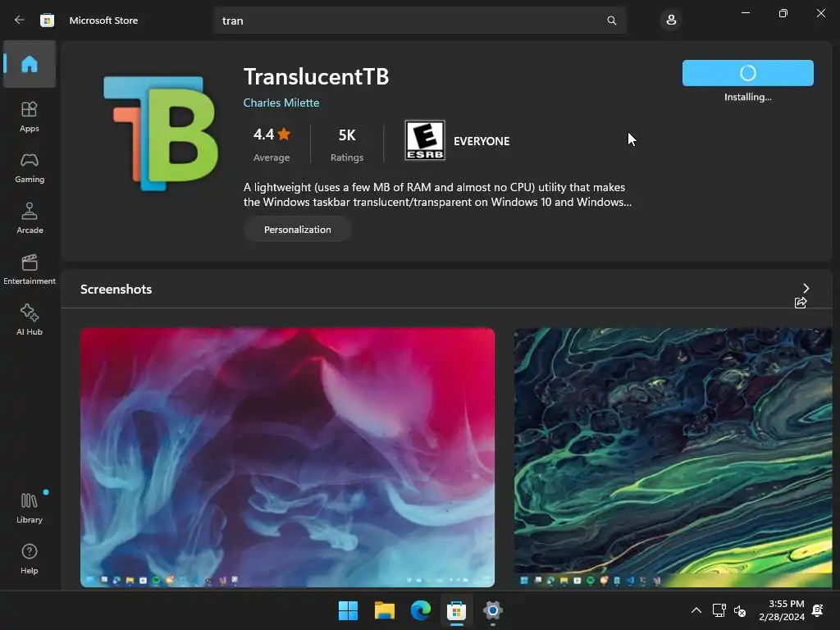Open the Arcade section
The image size is (840, 630).
click(x=30, y=218)
